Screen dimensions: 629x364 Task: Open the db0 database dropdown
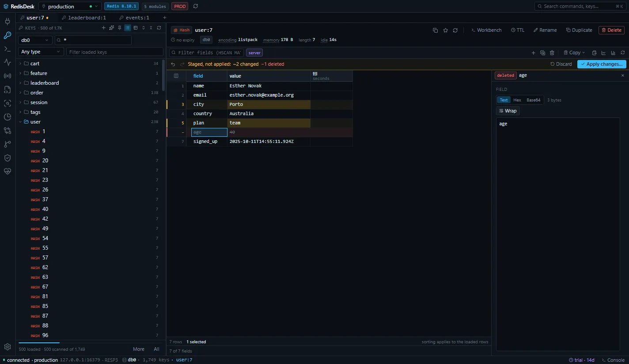point(35,40)
